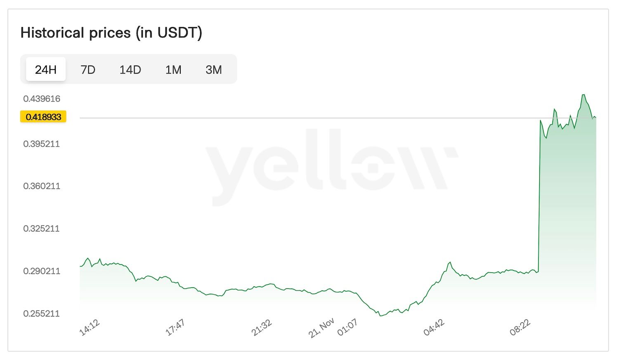Click the 0.395211 y-axis label
The height and width of the screenshot is (364, 619).
tap(42, 144)
